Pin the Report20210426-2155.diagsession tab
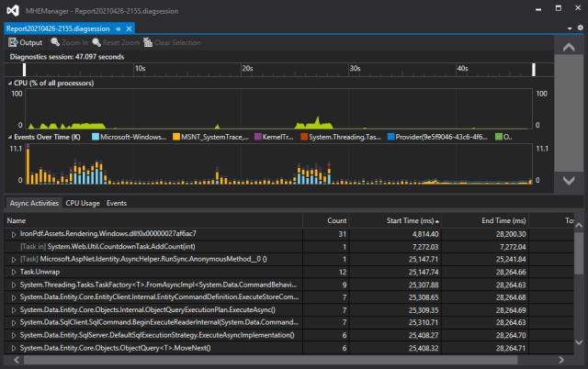This screenshot has width=588, height=369. [119, 28]
